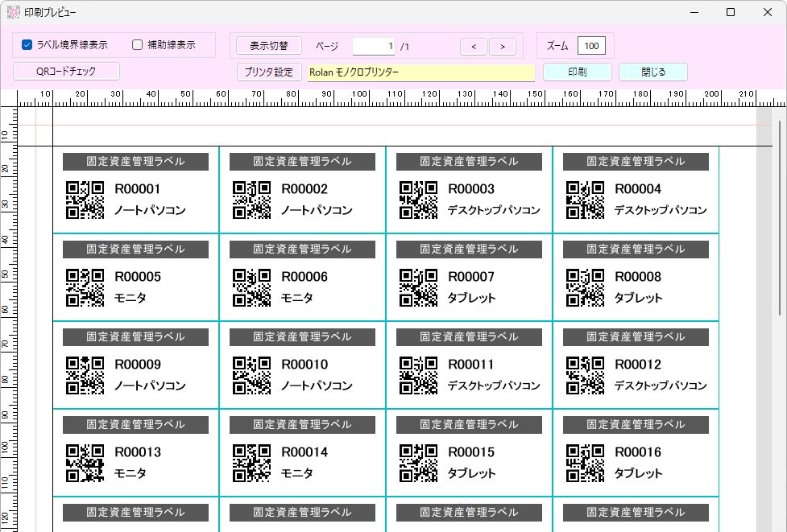Go to next page with > button
This screenshot has width=787, height=532.
[x=503, y=46]
